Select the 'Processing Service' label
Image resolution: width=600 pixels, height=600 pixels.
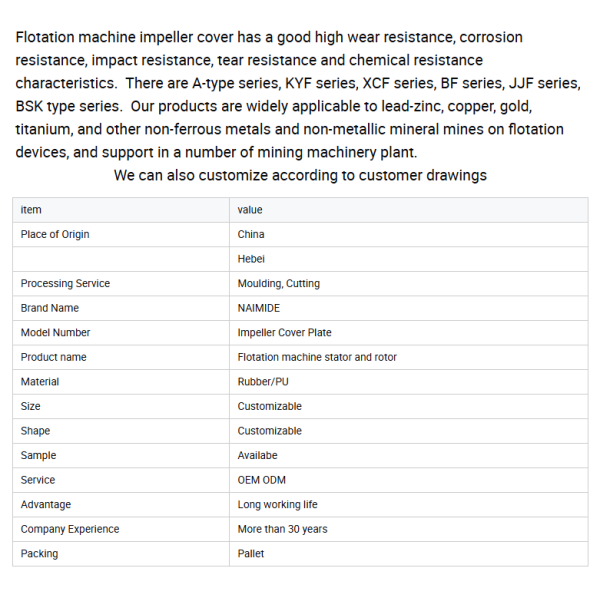click(x=65, y=284)
